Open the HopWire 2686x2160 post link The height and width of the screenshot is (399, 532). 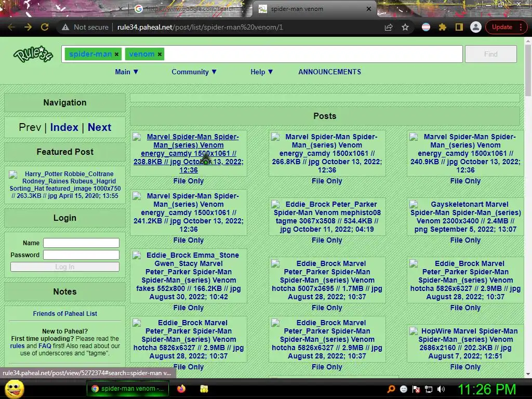point(465,343)
